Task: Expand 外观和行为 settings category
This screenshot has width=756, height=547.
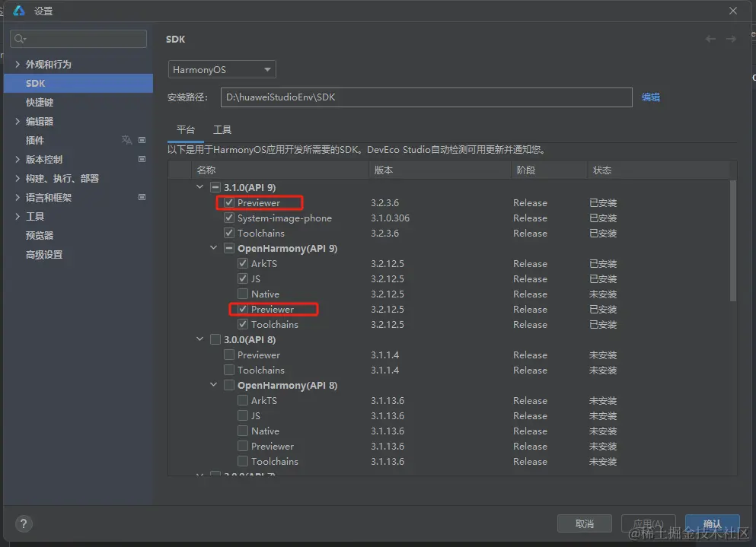Action: [18, 64]
